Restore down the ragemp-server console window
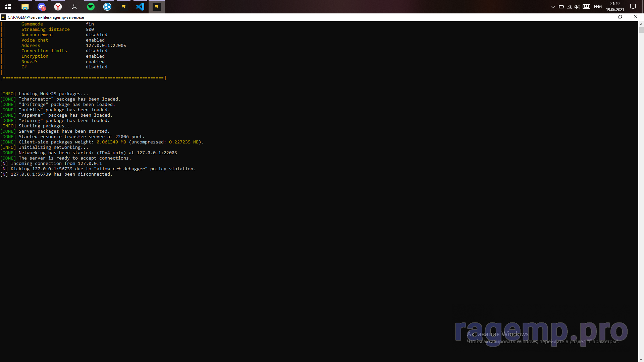The image size is (644, 362). point(620,17)
